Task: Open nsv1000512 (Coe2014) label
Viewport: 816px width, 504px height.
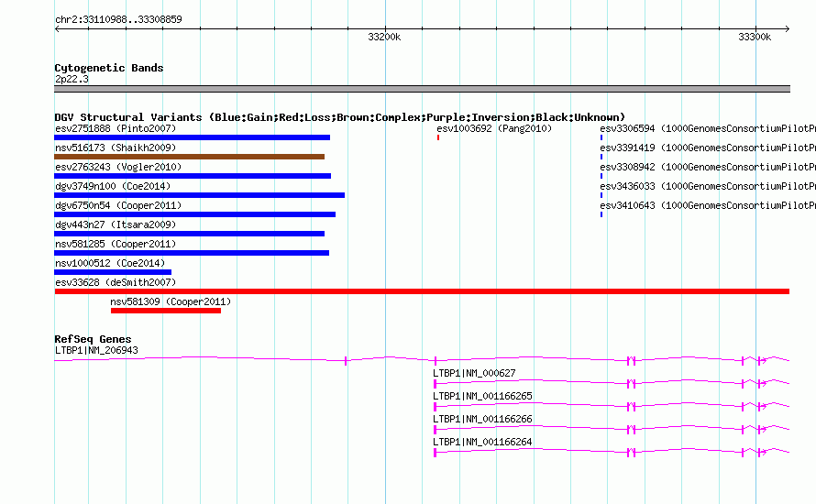Action: [110, 263]
